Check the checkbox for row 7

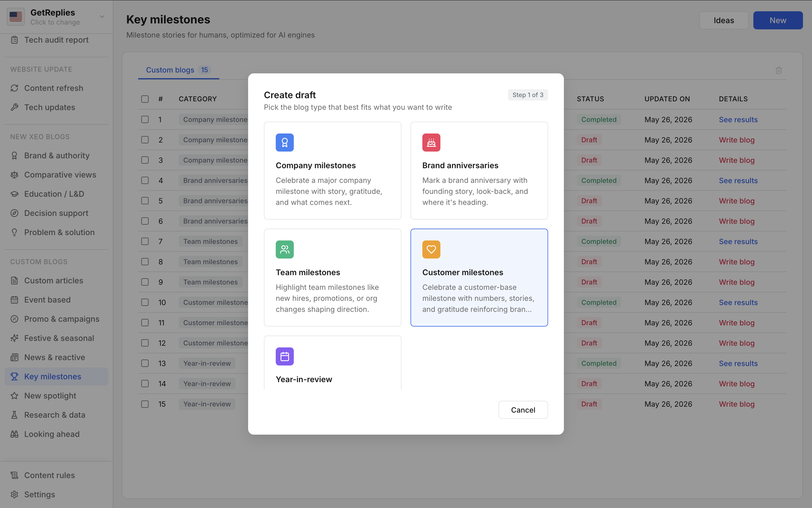pos(145,241)
